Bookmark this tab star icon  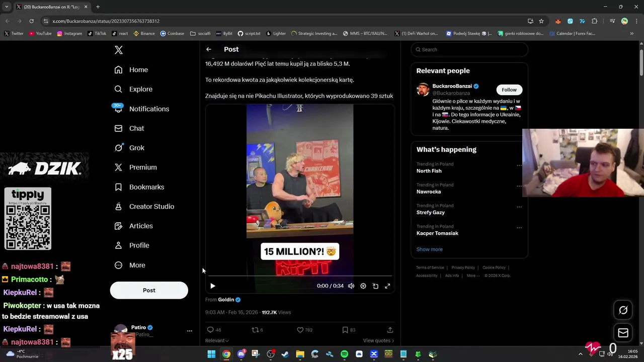(x=541, y=21)
